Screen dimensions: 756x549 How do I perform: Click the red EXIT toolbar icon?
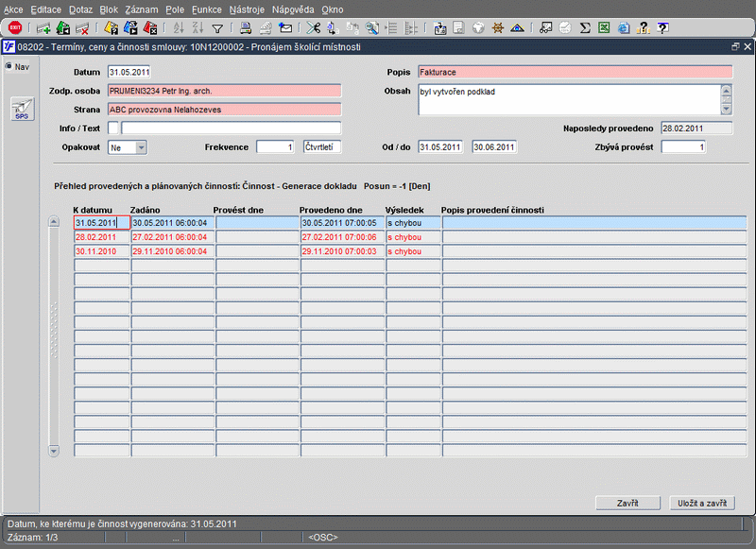pos(15,28)
